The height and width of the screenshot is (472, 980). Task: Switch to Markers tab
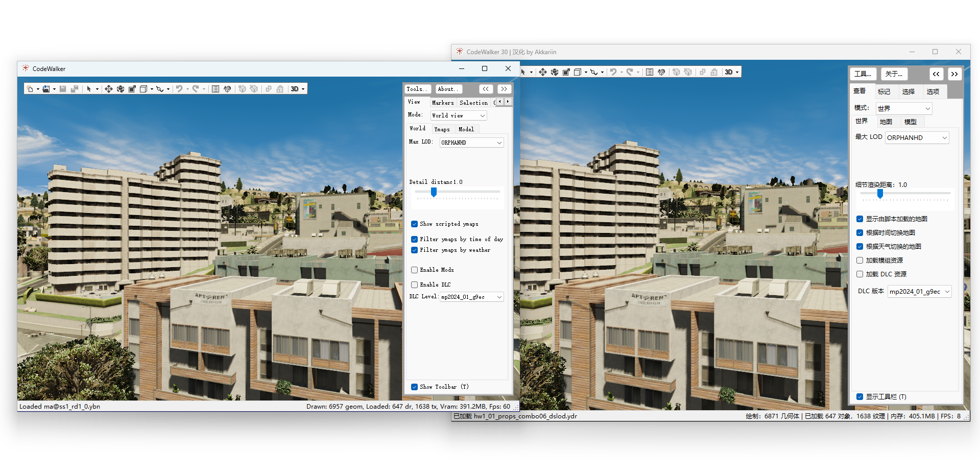coord(443,103)
